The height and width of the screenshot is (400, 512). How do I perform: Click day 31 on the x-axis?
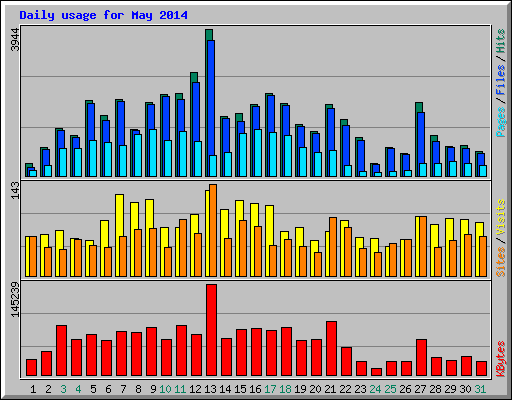(x=480, y=389)
